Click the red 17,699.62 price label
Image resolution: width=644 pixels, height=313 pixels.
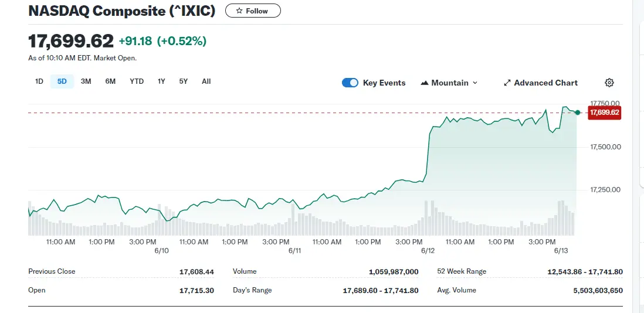point(605,113)
